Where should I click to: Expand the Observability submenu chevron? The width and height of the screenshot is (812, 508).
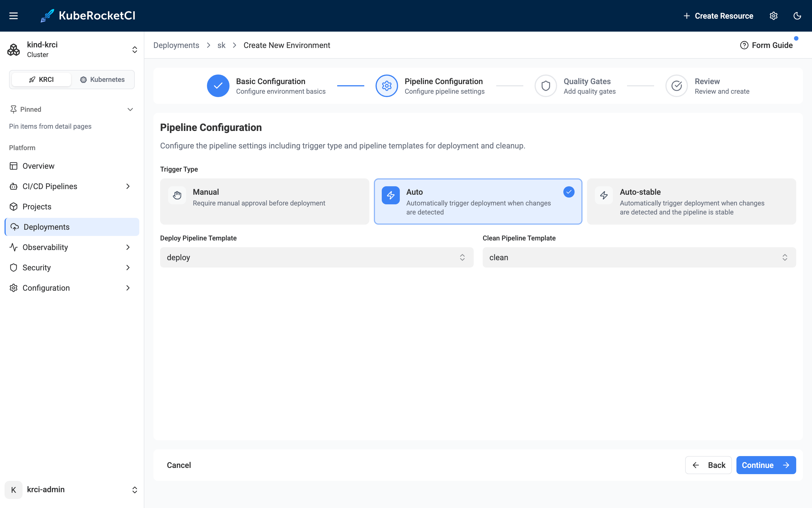coord(128,247)
